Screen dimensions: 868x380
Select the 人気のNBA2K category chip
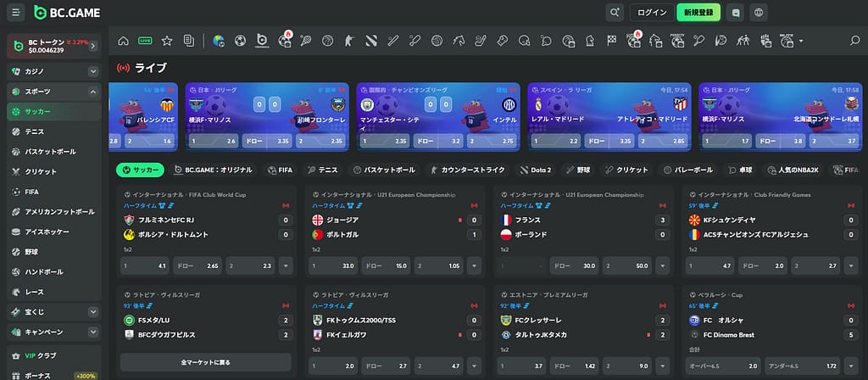point(793,170)
